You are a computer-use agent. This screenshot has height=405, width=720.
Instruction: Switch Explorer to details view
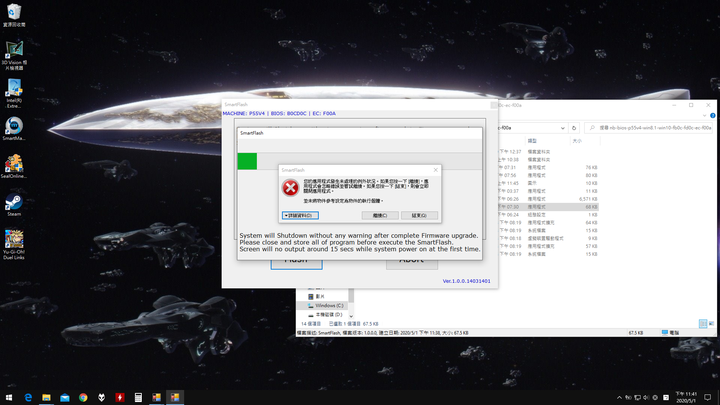[703, 324]
